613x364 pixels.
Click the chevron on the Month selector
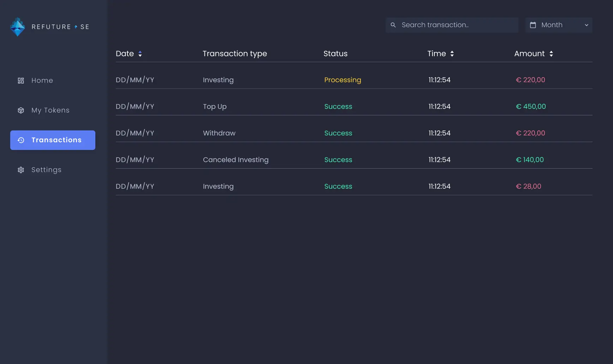(586, 25)
